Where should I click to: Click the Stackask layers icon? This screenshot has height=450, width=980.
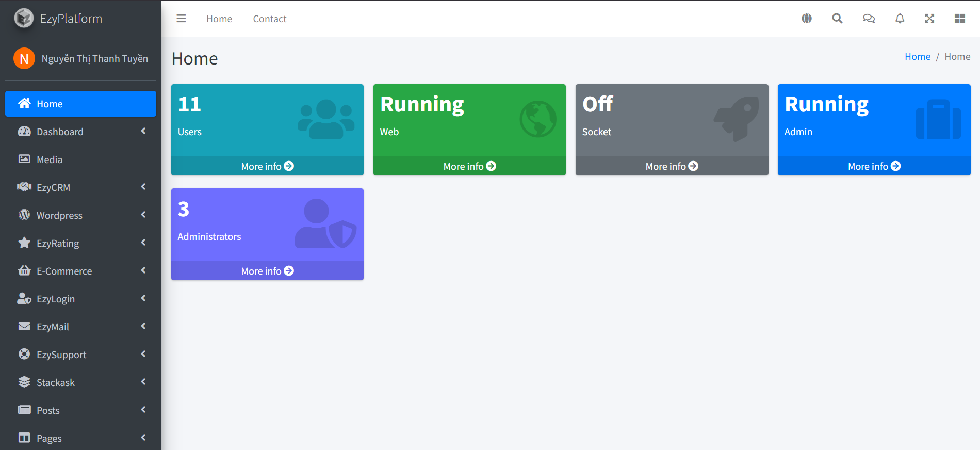pos(24,382)
